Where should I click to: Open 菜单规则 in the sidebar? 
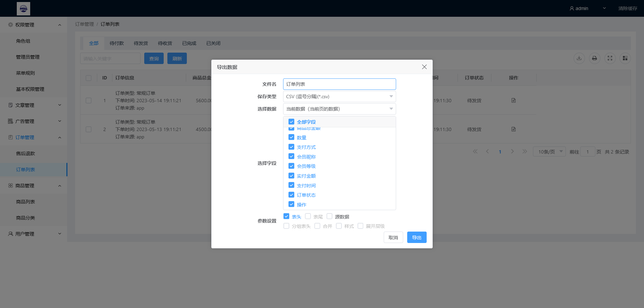pos(34,73)
